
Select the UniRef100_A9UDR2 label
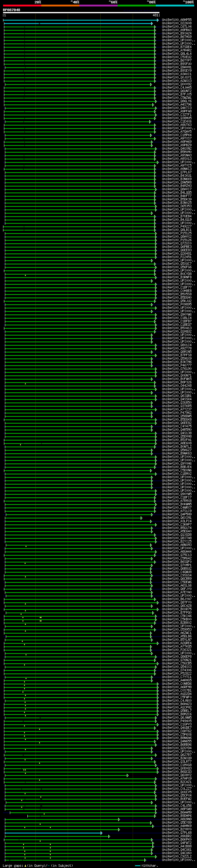click(177, 836)
